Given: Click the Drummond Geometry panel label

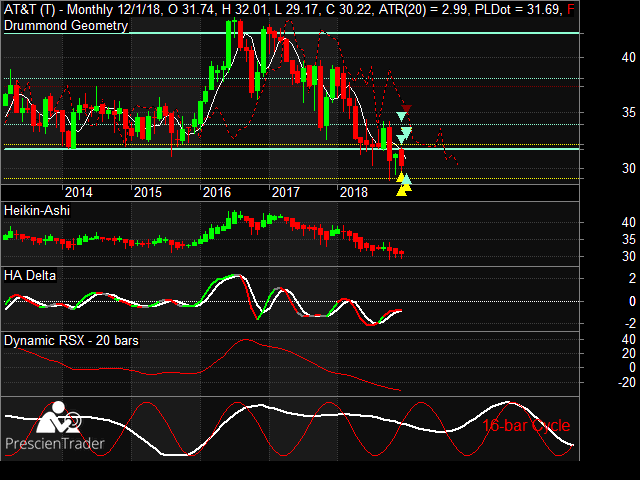Looking at the screenshot, I should pos(66,26).
